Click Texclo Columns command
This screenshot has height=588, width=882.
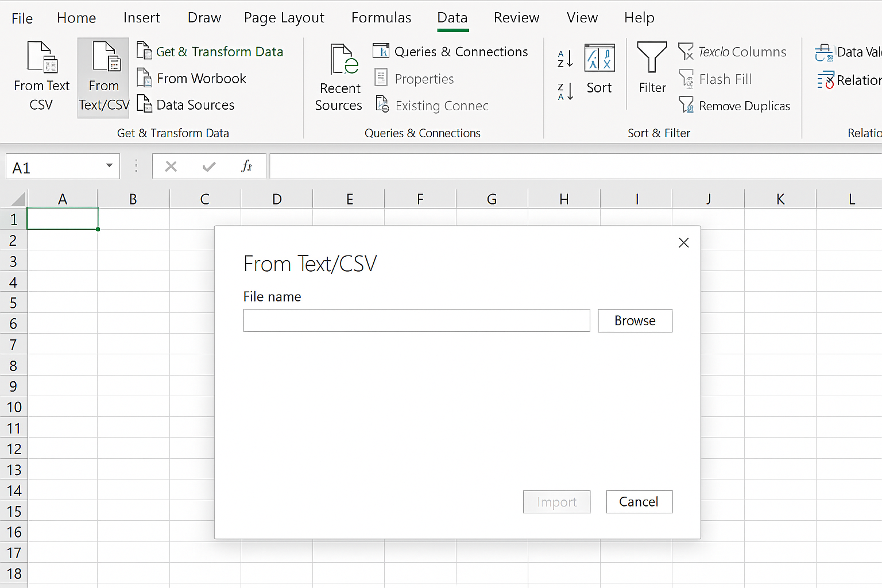[732, 52]
